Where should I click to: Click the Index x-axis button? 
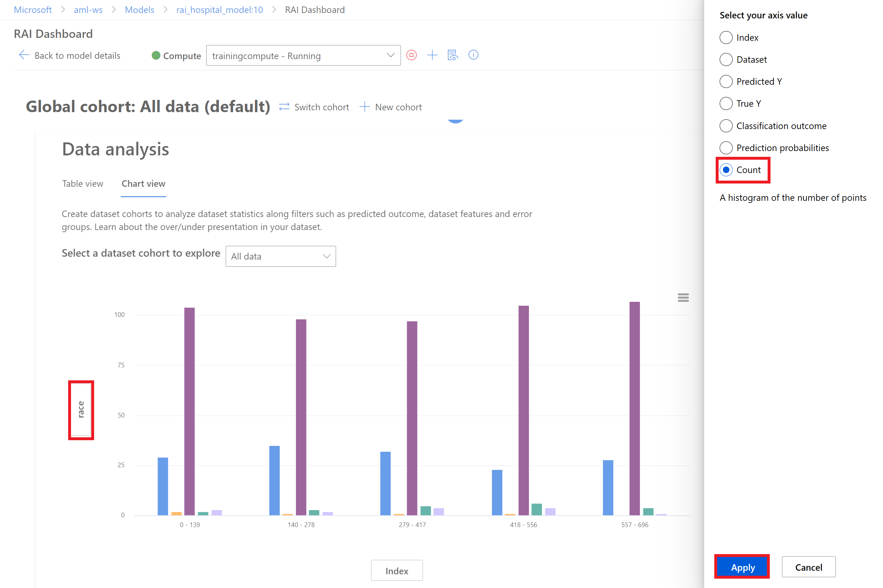(397, 570)
